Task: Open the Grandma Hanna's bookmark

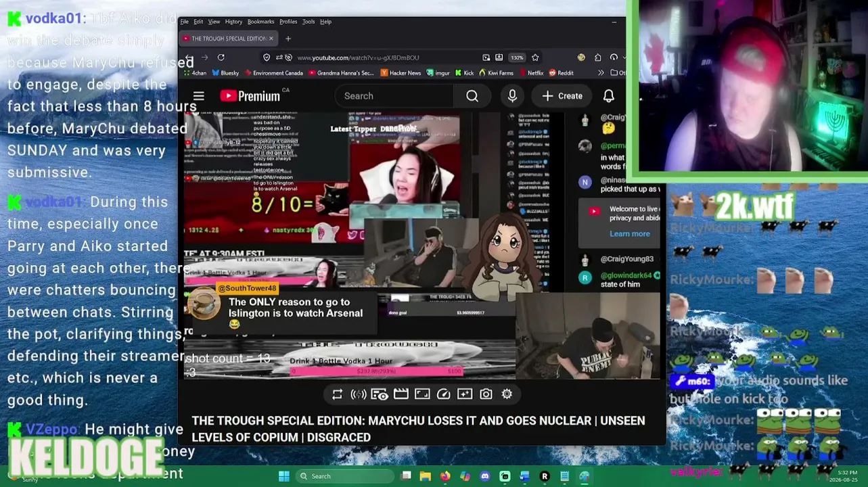Action: click(342, 73)
